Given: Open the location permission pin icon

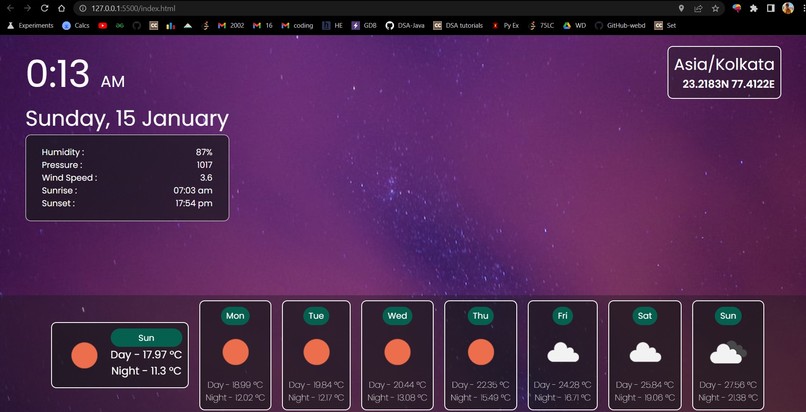Looking at the screenshot, I should pyautogui.click(x=681, y=8).
